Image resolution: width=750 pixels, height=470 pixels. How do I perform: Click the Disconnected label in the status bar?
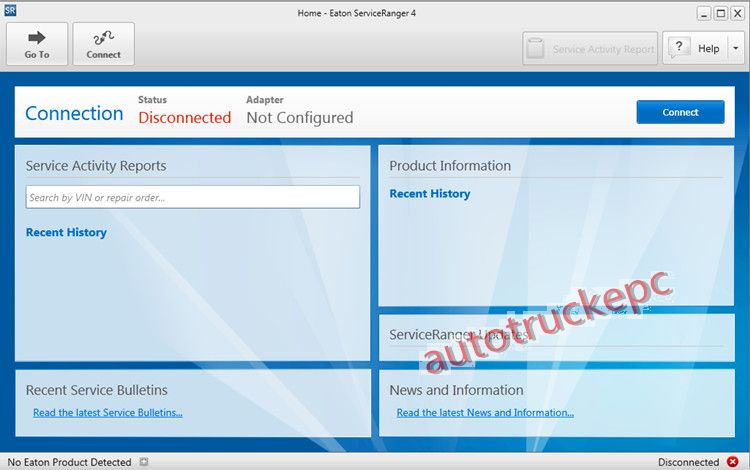click(688, 462)
